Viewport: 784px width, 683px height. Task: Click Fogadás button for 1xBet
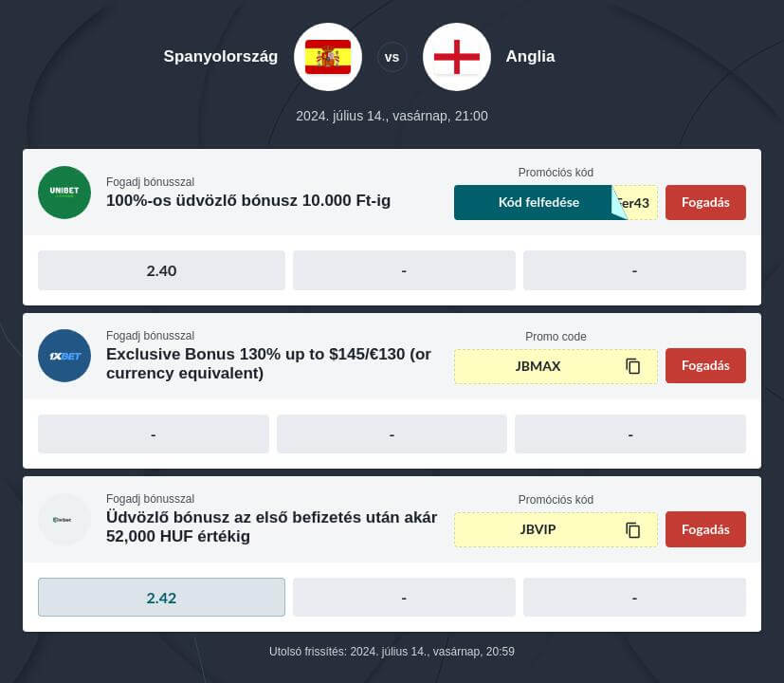(705, 366)
